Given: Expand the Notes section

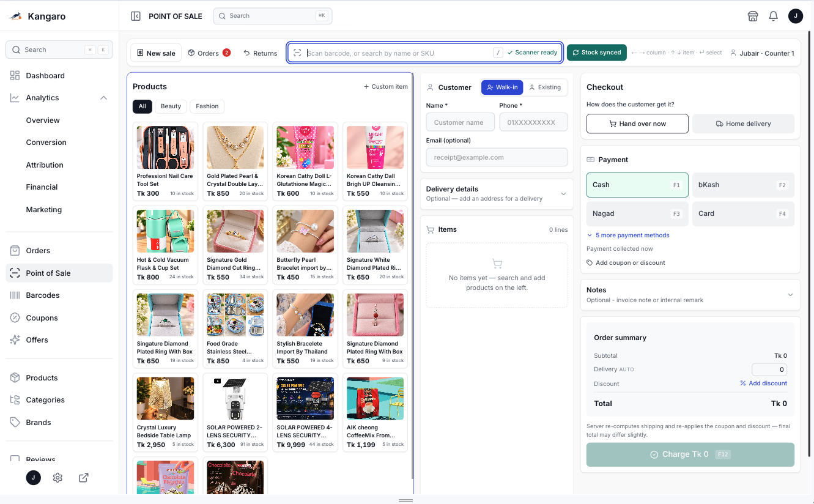Looking at the screenshot, I should (690, 295).
